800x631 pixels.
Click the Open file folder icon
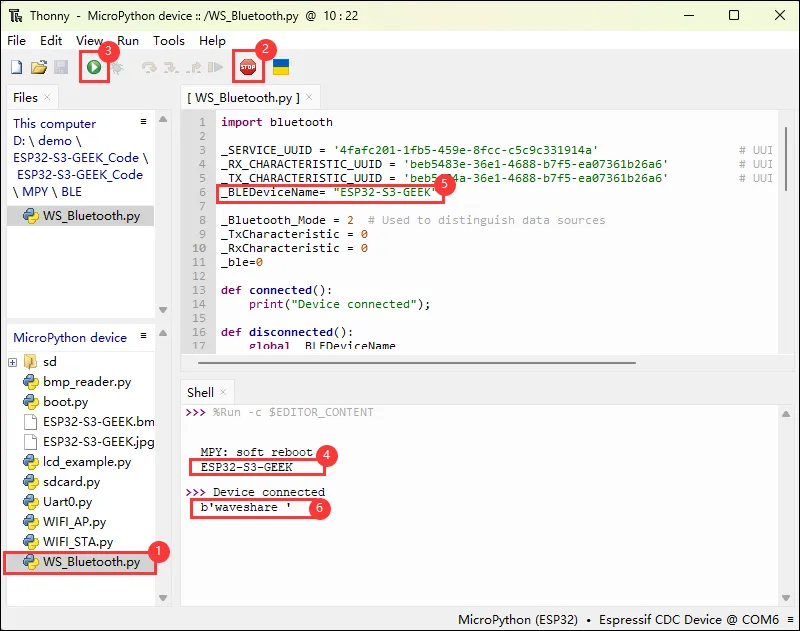click(x=39, y=67)
